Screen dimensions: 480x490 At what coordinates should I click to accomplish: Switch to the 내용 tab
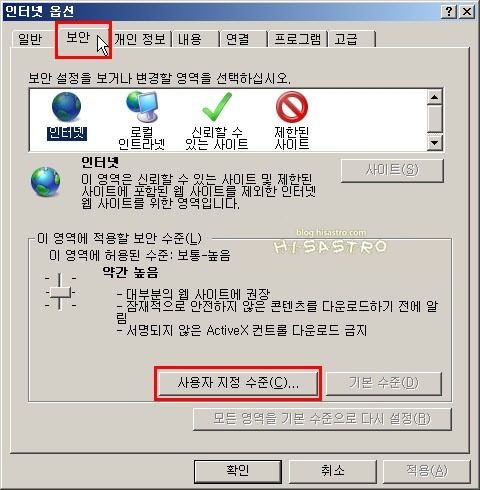(x=190, y=39)
